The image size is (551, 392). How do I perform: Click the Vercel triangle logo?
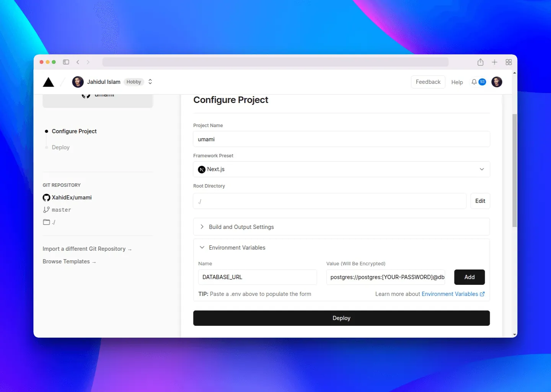(x=49, y=82)
